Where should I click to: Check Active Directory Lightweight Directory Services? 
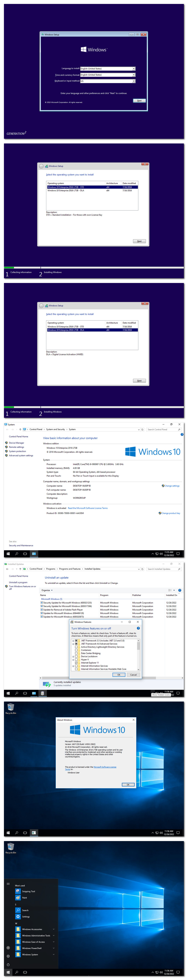tap(76, 647)
